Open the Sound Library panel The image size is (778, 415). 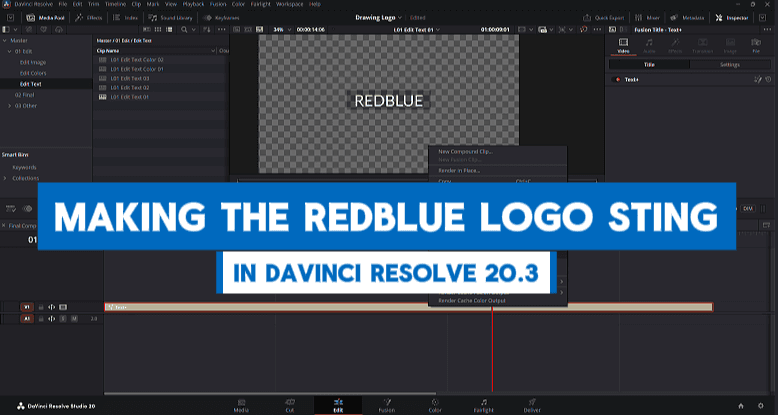click(171, 17)
